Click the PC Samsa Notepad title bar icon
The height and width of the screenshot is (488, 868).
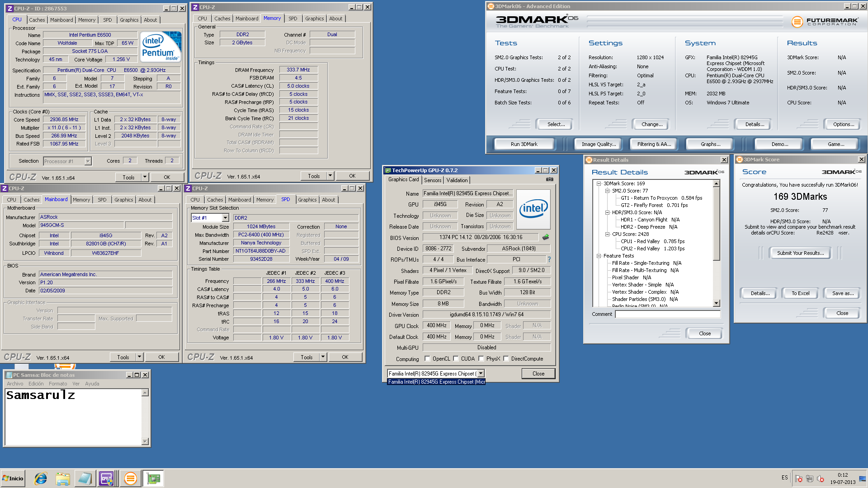coord(9,375)
